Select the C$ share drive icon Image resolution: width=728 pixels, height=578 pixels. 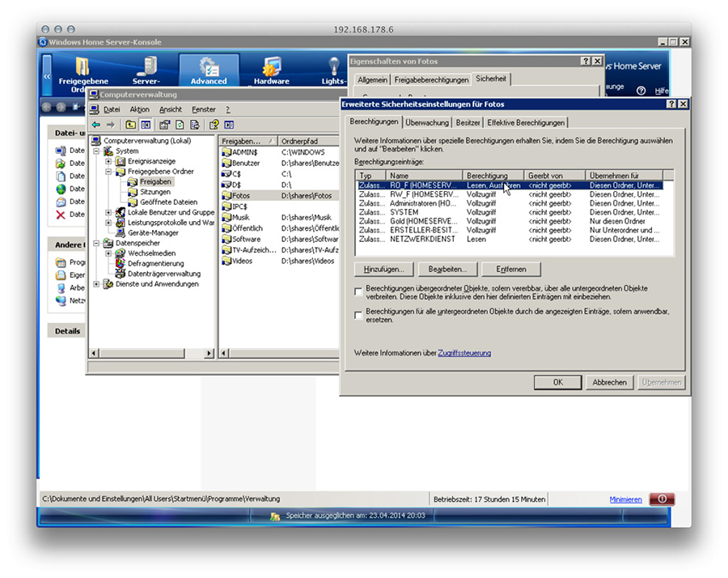(x=226, y=174)
